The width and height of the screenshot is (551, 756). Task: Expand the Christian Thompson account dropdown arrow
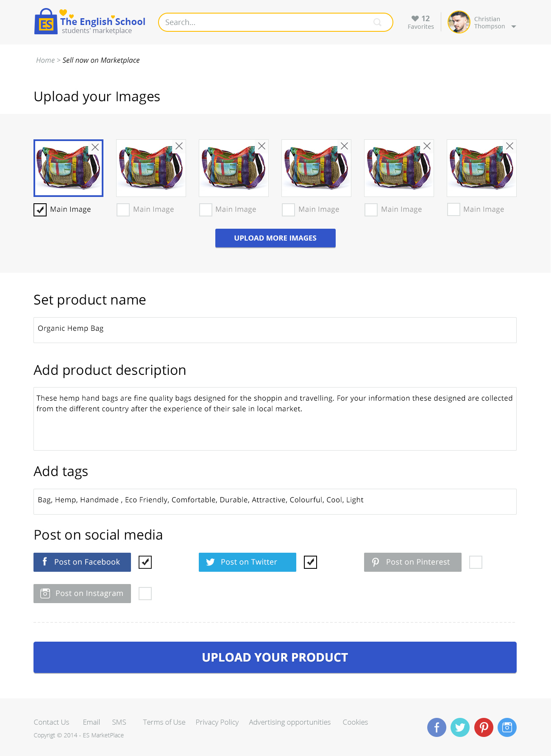(x=514, y=27)
